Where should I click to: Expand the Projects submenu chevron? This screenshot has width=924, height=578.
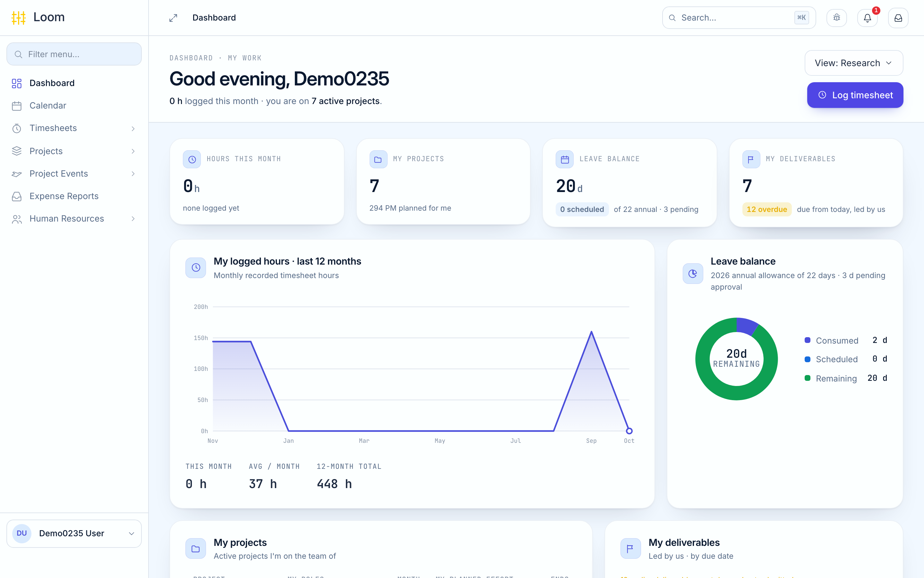(133, 151)
